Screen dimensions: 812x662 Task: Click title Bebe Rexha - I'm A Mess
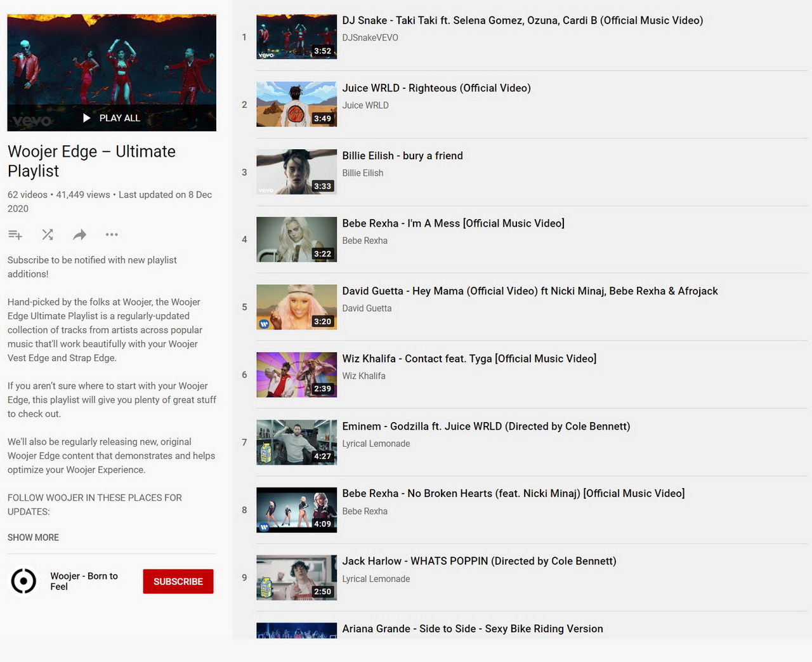(454, 223)
